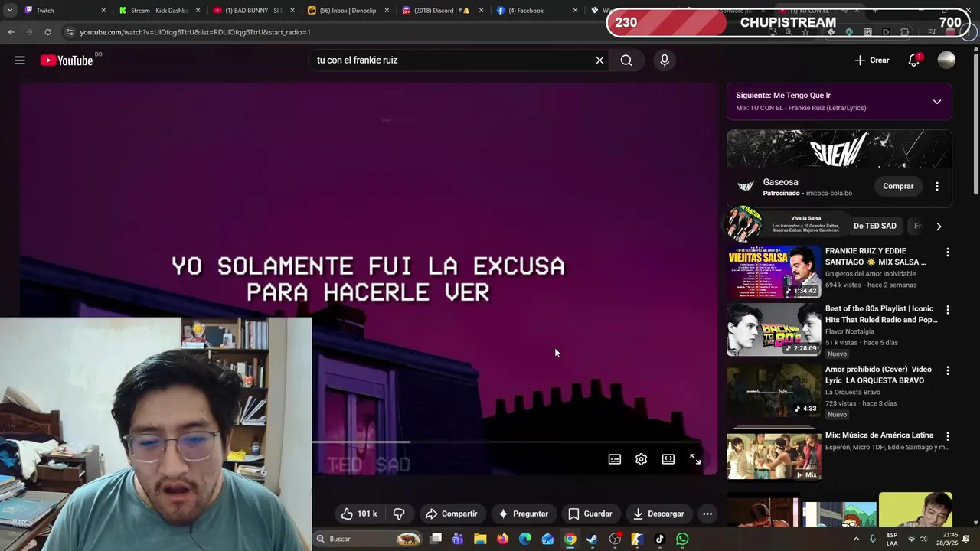Image resolution: width=980 pixels, height=551 pixels.
Task: Open the Crear upload menu
Action: click(x=872, y=60)
